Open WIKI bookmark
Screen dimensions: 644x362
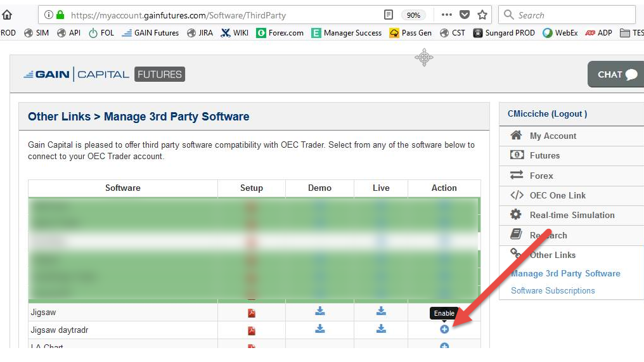point(235,33)
